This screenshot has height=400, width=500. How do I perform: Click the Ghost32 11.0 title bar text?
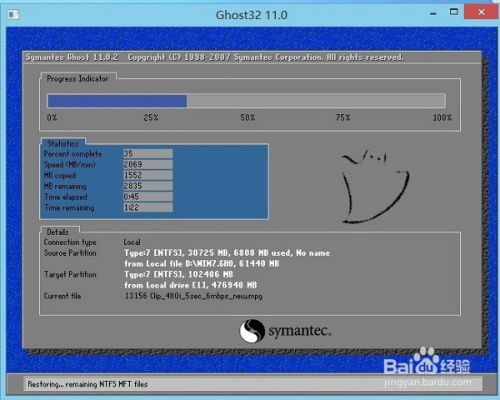pyautogui.click(x=252, y=15)
